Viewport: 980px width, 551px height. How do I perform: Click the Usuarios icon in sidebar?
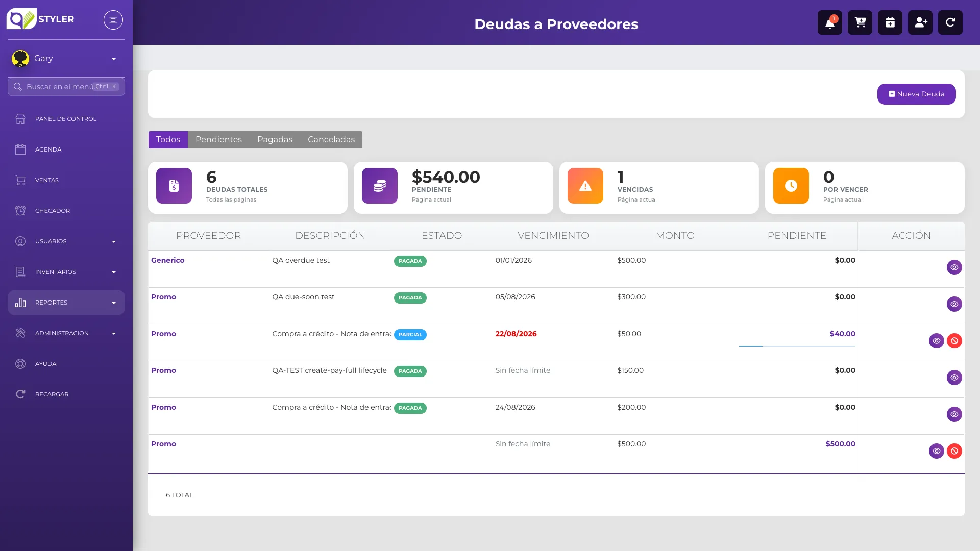[20, 241]
